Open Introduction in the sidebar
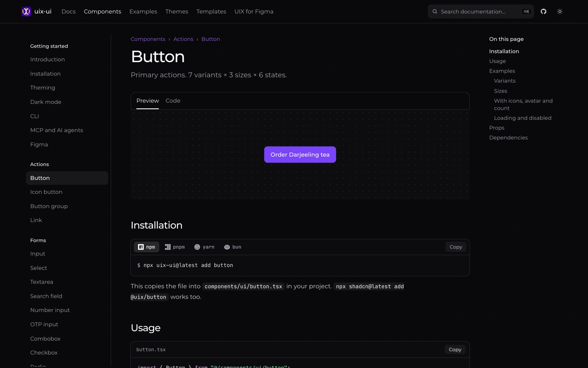 tap(47, 59)
